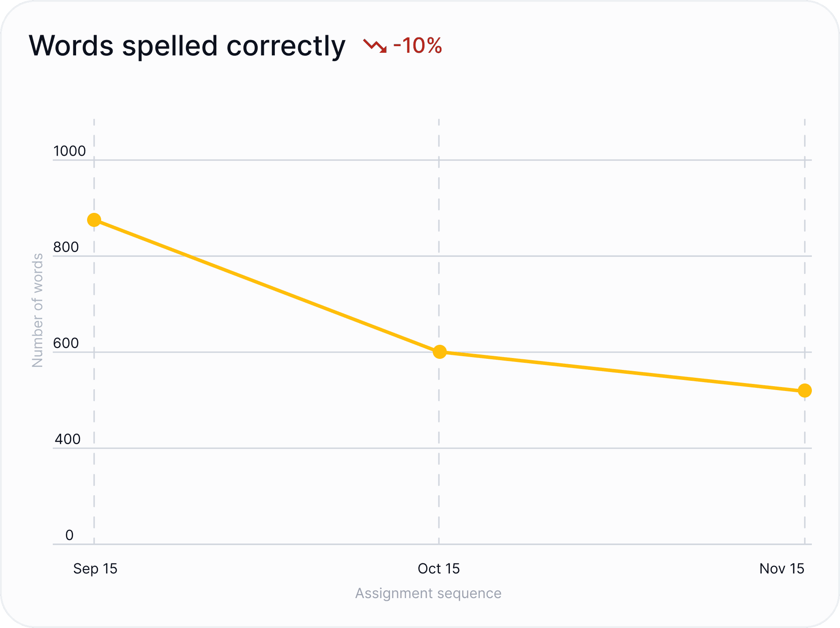This screenshot has height=628, width=840.
Task: Click the Sep 15 axis label
Action: (x=95, y=569)
